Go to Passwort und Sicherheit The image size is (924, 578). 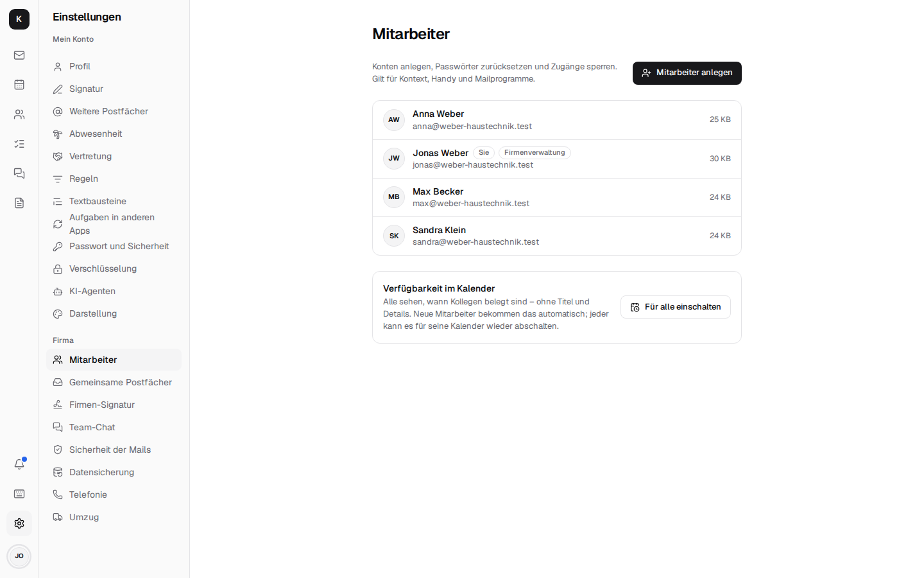114,246
